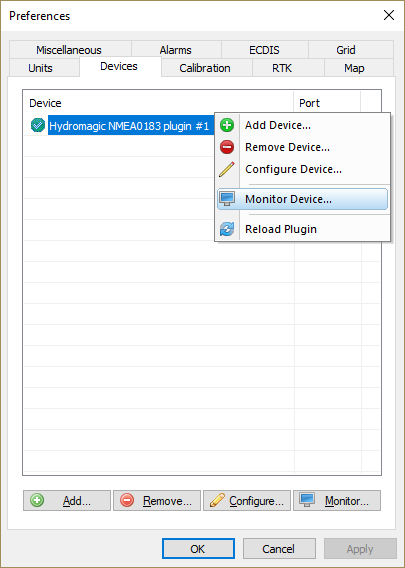The image size is (405, 568).
Task: Click the monitor icon beside Monitor Device
Action: (227, 199)
